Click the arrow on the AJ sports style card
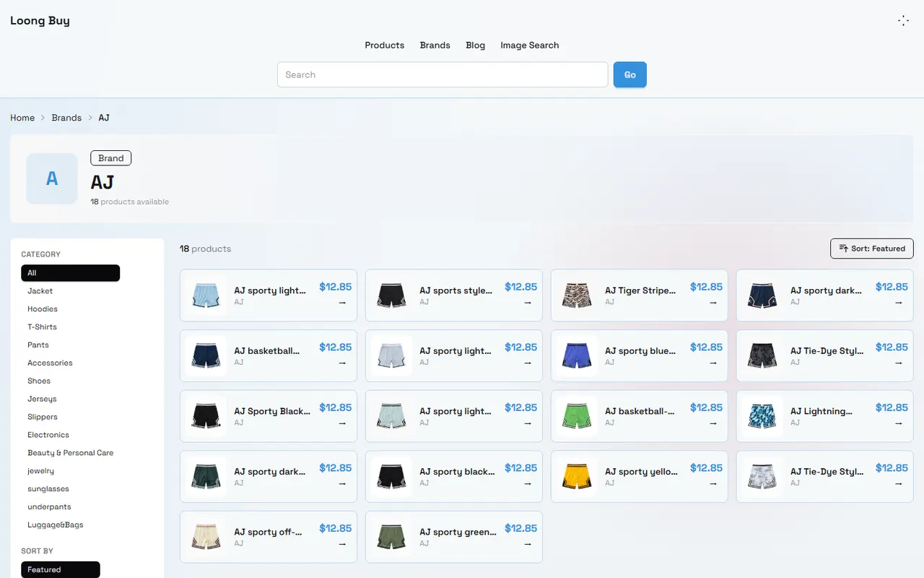This screenshot has width=924, height=578. [x=528, y=303]
